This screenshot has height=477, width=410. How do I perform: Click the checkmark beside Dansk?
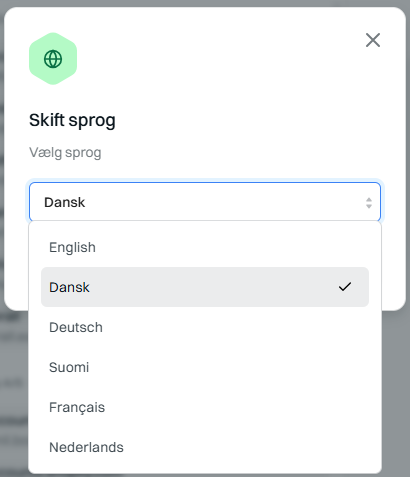tap(345, 287)
